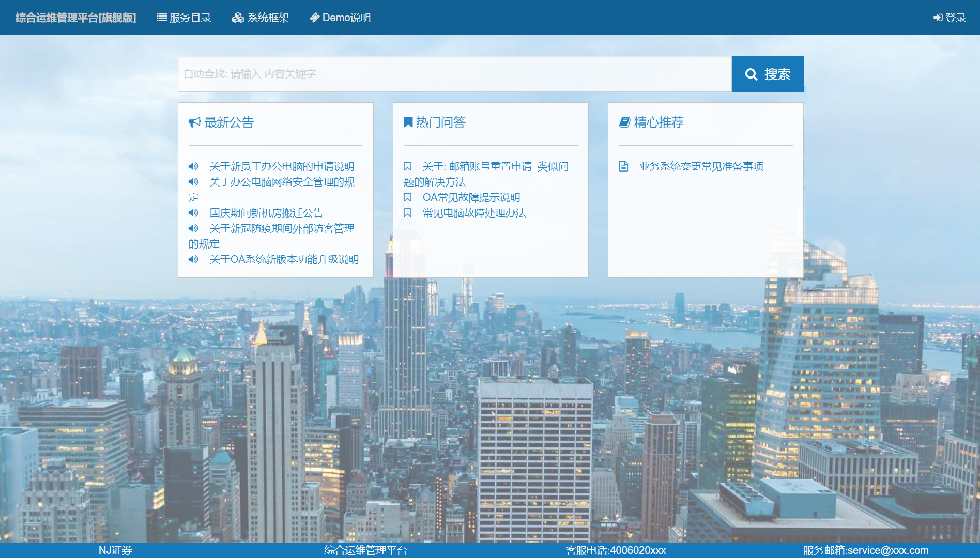Image resolution: width=980 pixels, height=558 pixels.
Task: Click the book icon beside 精心推荐
Action: tap(624, 122)
